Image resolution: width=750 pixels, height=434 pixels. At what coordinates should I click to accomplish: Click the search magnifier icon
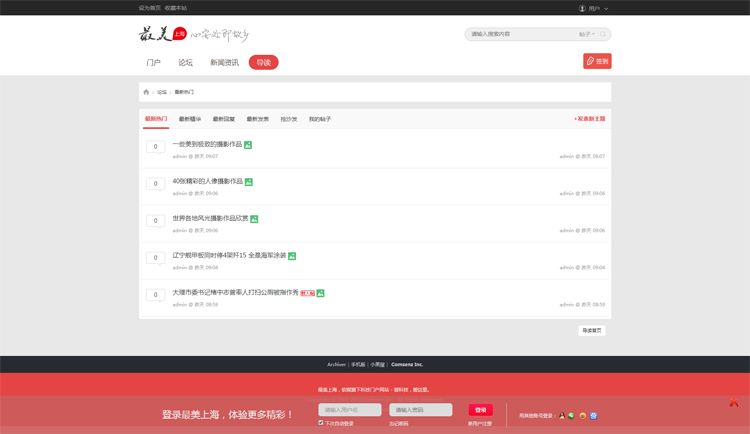click(603, 34)
